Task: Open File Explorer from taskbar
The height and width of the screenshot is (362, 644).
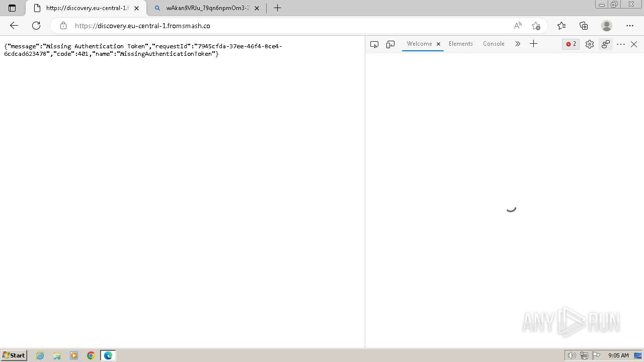Action: [57, 355]
